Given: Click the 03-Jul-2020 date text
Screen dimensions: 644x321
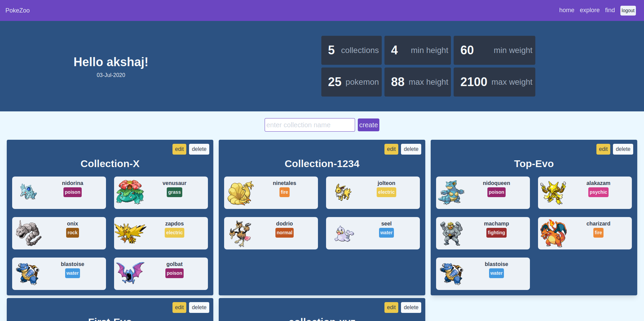Looking at the screenshot, I should click(111, 75).
